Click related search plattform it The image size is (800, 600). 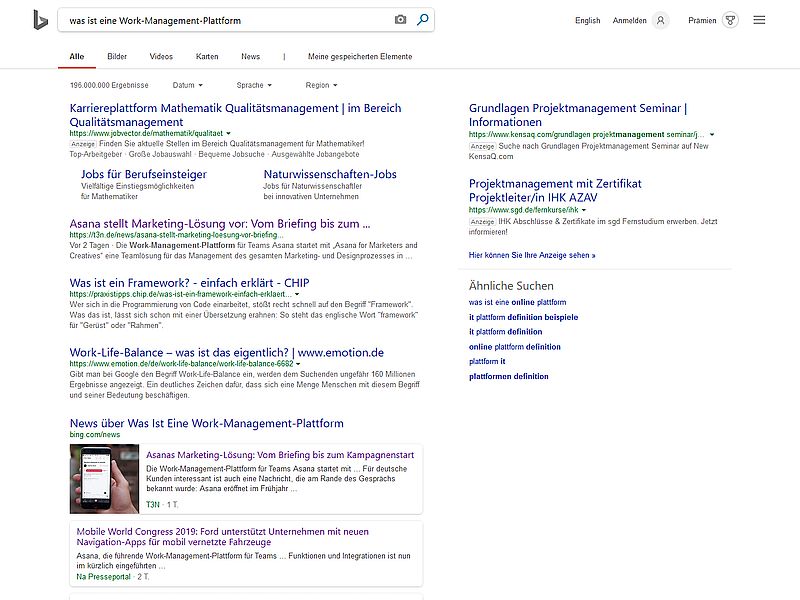pyautogui.click(x=487, y=361)
